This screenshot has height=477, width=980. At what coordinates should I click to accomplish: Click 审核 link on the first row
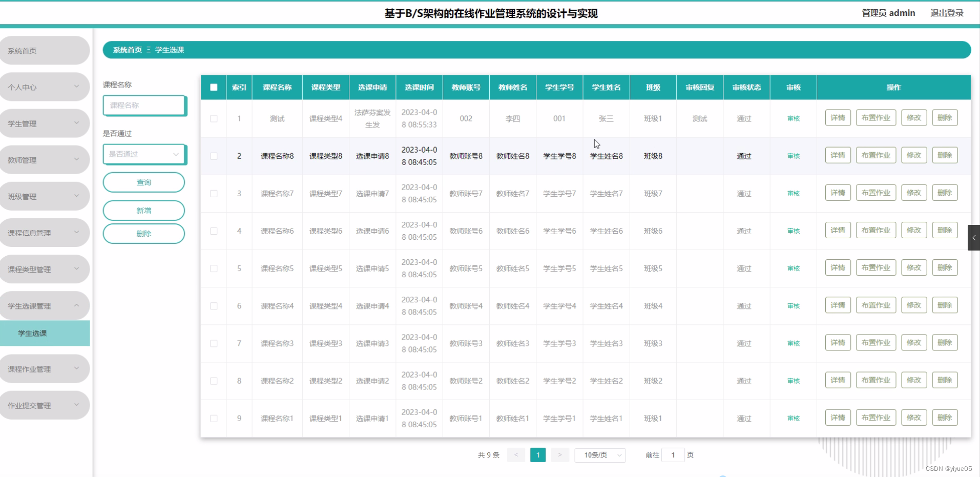[x=793, y=118]
